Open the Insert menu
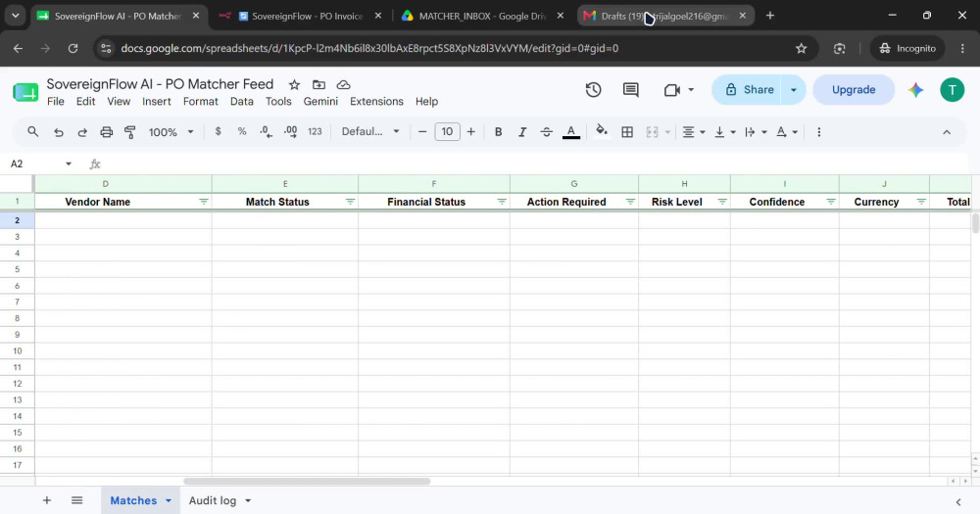 point(156,101)
